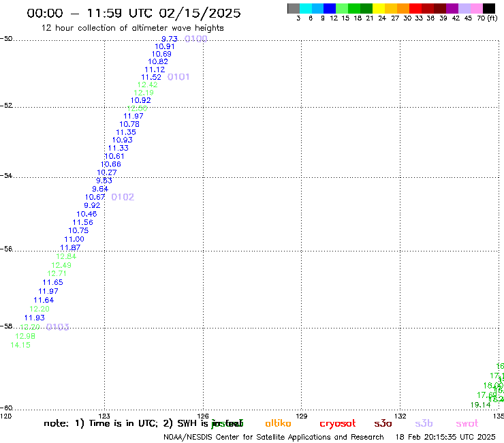Click the 9.73 wave height value
This screenshot has height=443, width=504.
170,39
